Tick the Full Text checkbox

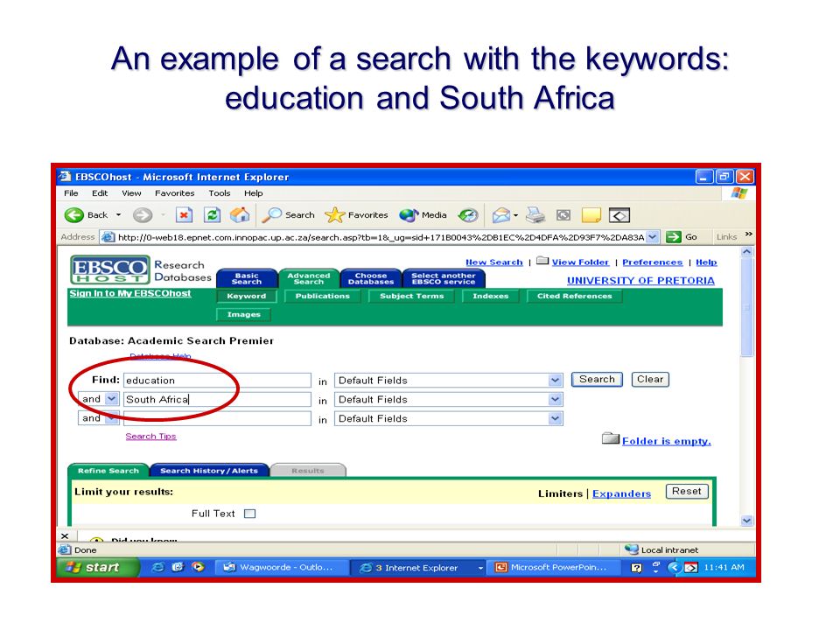click(x=249, y=514)
